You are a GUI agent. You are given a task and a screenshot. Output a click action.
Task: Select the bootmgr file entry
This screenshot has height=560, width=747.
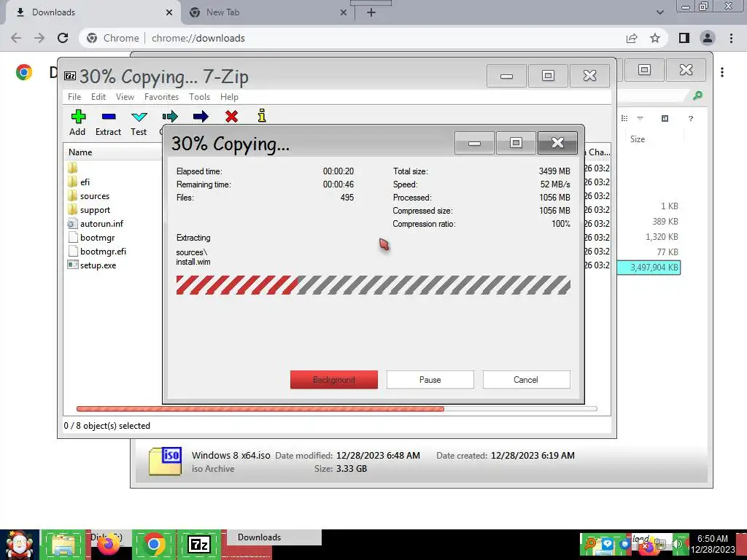97,237
